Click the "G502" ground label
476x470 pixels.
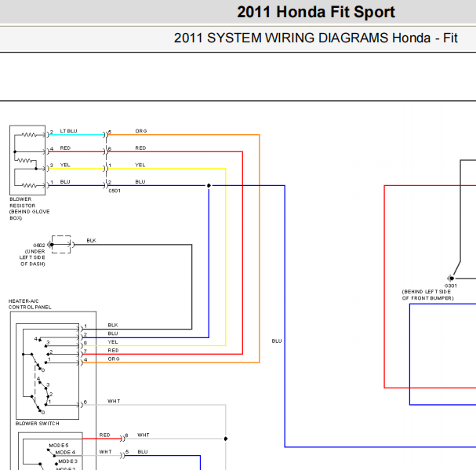tap(39, 245)
